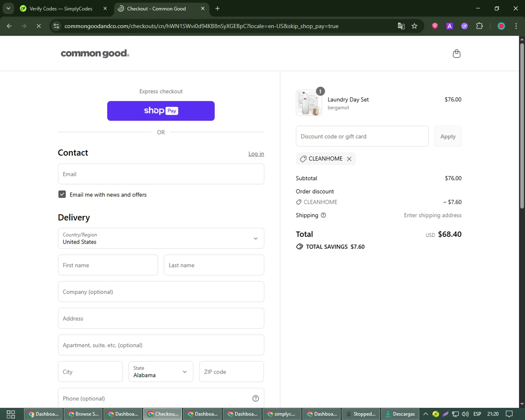Open the purple A extension icon
Viewport: 525px width, 420px height.
coord(450,26)
